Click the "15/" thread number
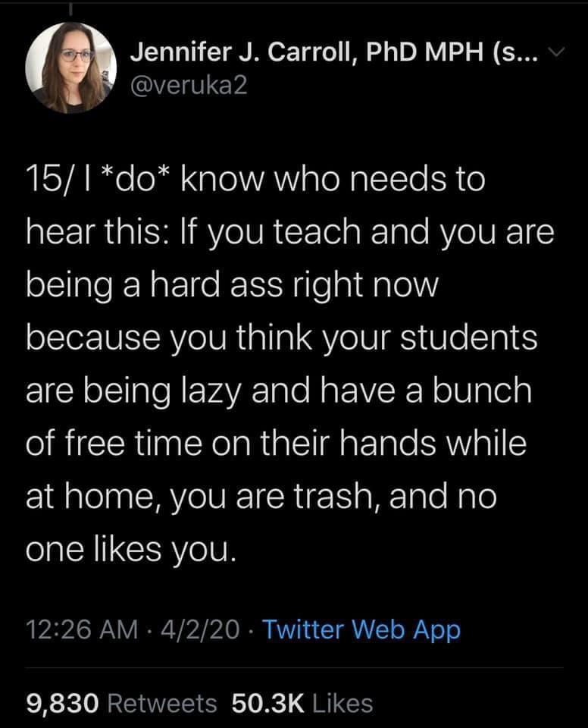Viewport: 588px width, 728px height. 48,184
